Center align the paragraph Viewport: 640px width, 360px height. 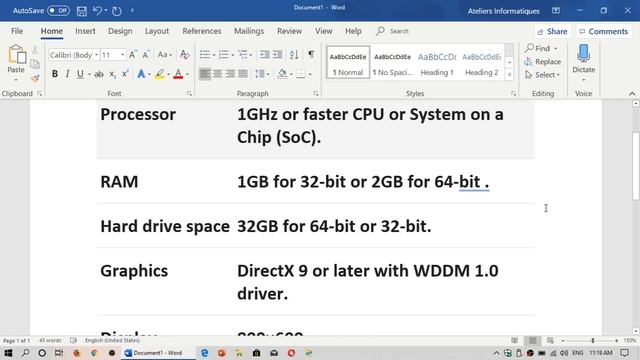click(218, 74)
